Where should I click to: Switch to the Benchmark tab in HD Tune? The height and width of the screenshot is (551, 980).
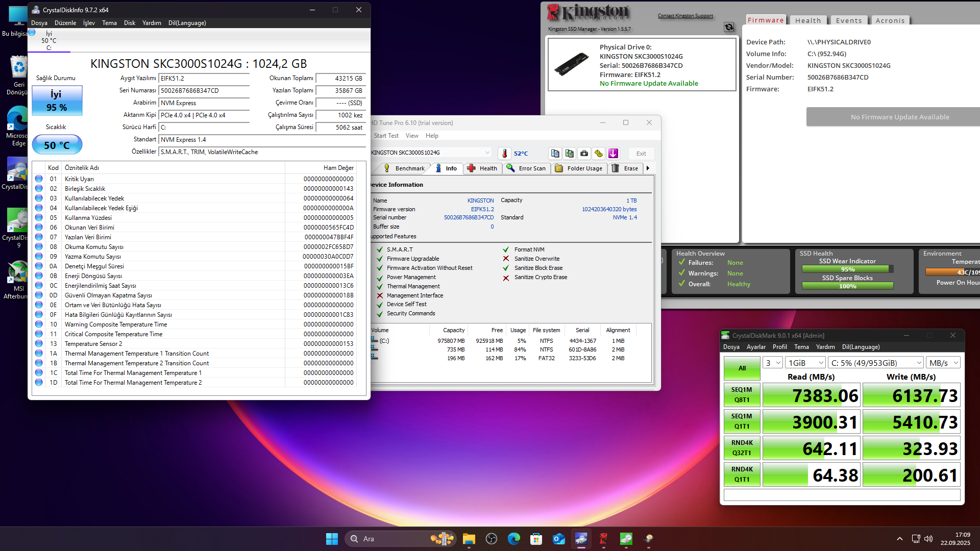[404, 168]
